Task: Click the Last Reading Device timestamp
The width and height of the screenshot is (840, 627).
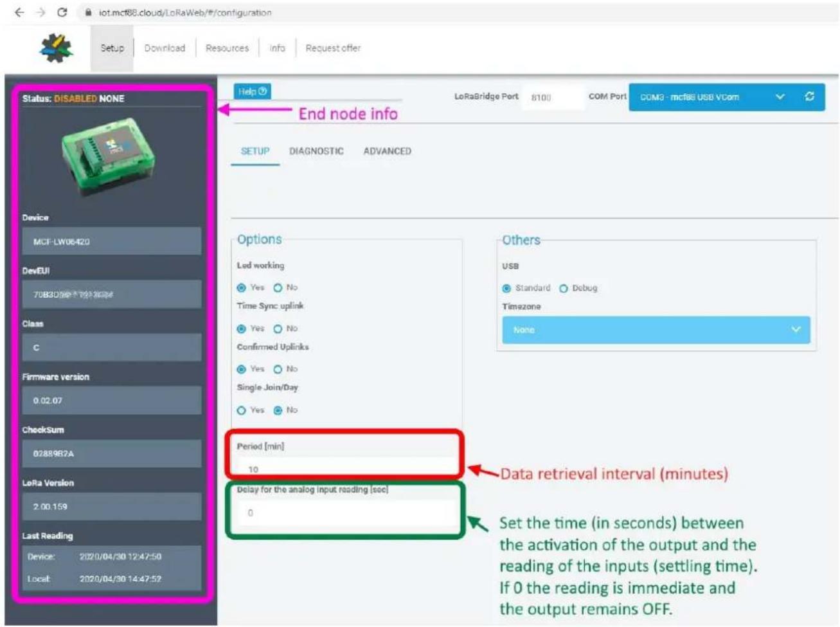Action: pos(120,556)
